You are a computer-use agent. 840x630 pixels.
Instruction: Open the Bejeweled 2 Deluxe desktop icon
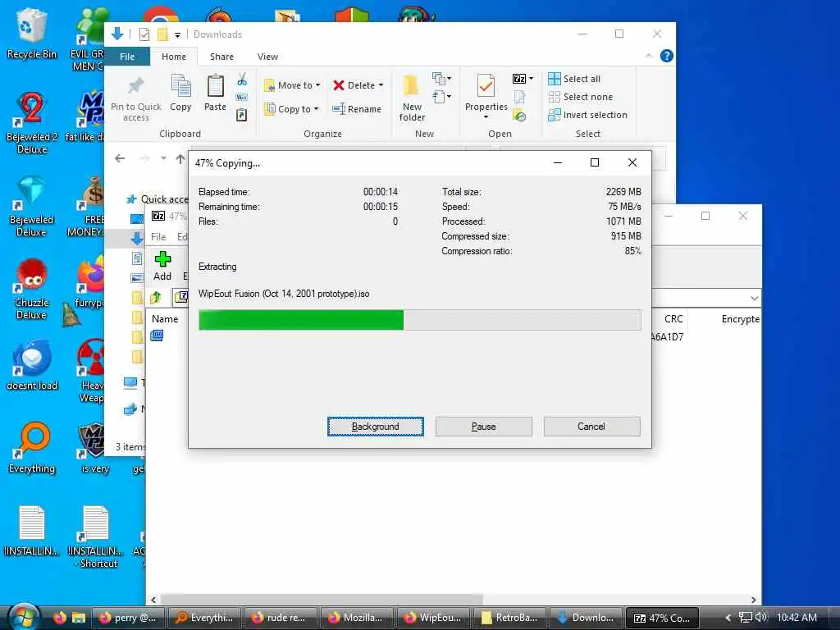[x=32, y=123]
